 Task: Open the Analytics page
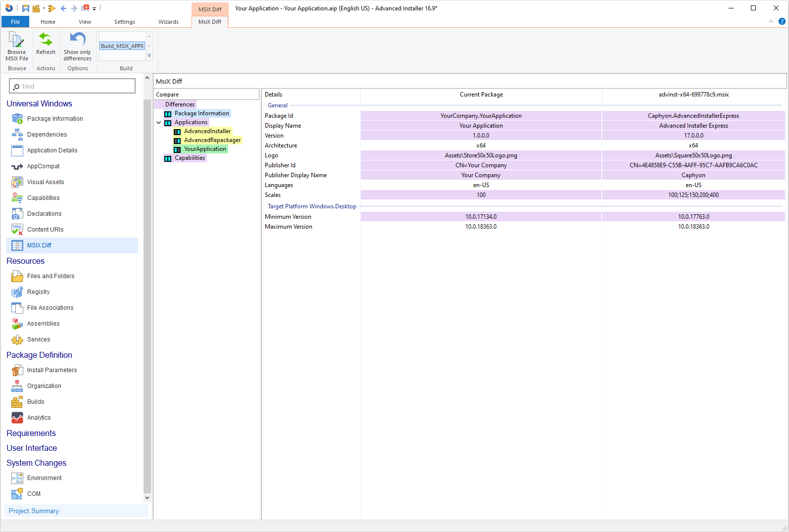pos(39,418)
